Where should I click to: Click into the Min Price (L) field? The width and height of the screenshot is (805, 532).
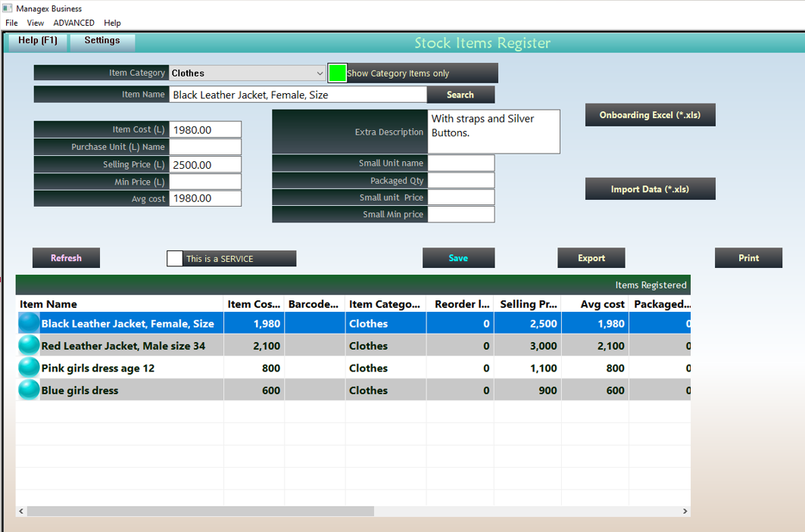pyautogui.click(x=205, y=182)
